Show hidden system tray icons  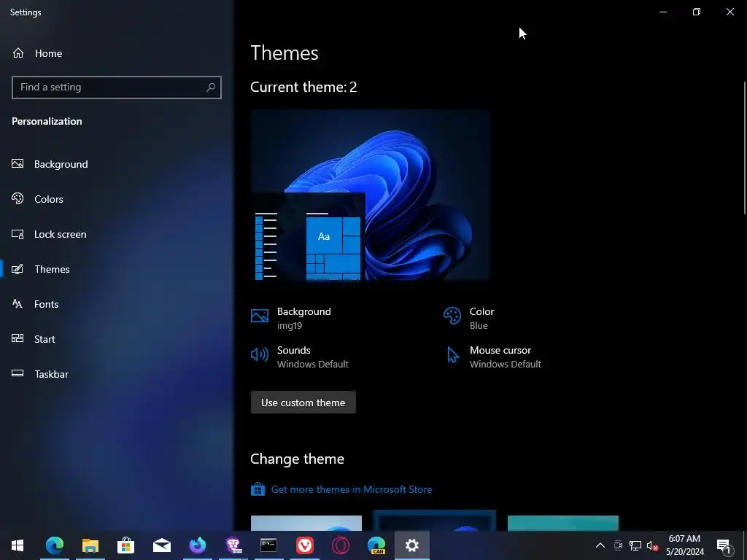[x=600, y=545]
